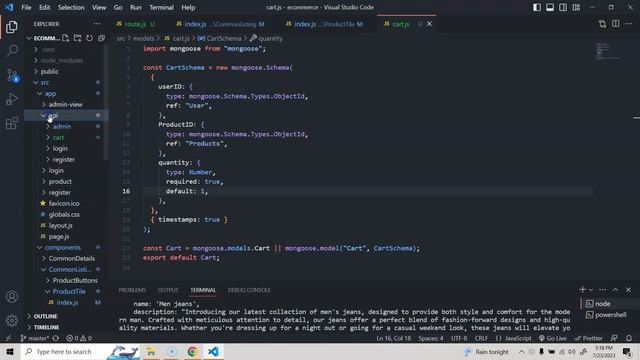
Task: Toggle the secondary side bar layout
Action: [x=563, y=7]
